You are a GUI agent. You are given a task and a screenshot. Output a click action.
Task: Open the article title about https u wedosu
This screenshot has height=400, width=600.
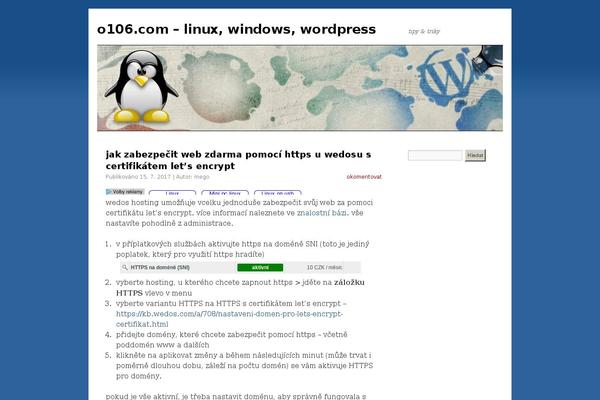238,160
